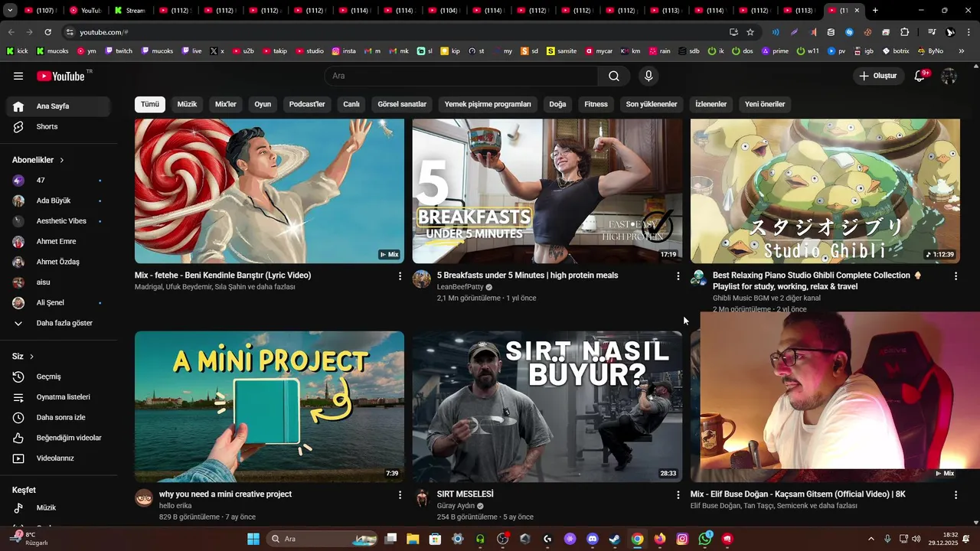Screen dimensions: 980x551
Task: Open Güray Aydın channel link
Action: tap(456, 506)
